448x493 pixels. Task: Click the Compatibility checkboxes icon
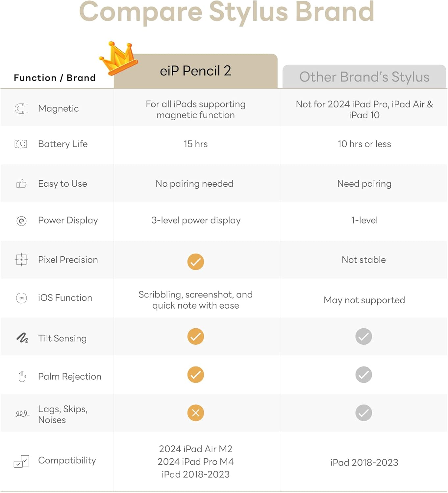click(x=21, y=461)
